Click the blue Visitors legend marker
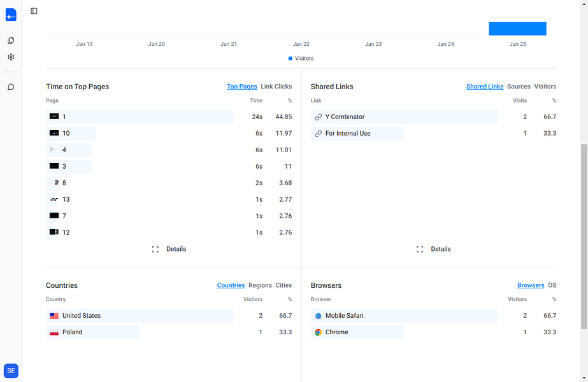588x382 pixels. 290,59
